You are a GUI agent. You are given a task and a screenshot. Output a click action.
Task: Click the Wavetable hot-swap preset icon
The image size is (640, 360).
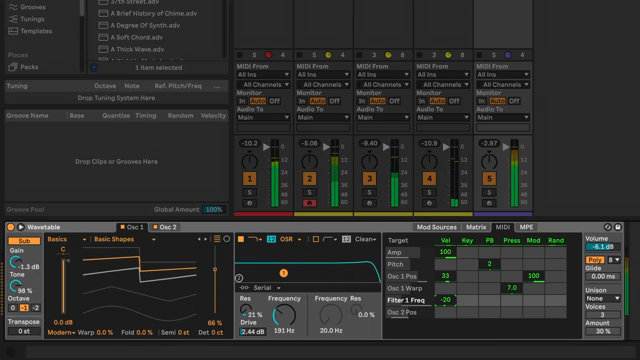(608, 227)
